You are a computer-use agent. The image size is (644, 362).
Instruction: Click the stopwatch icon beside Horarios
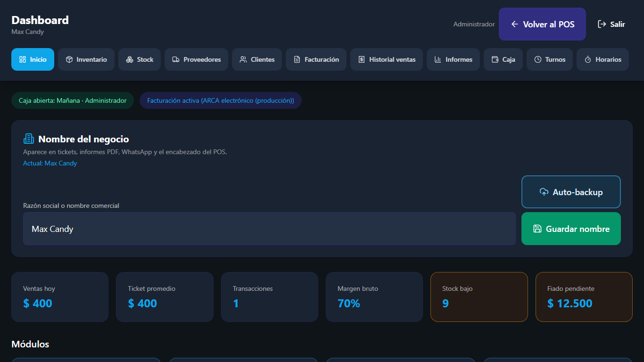588,59
